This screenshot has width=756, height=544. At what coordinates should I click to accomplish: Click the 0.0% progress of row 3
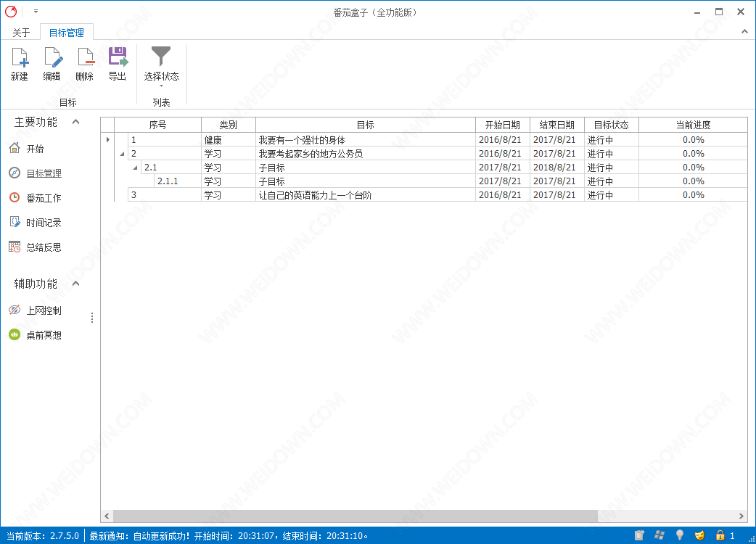coord(694,195)
